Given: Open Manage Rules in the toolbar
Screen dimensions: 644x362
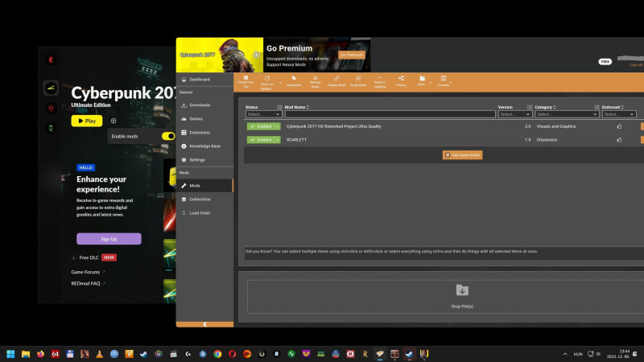Looking at the screenshot, I should [x=315, y=82].
